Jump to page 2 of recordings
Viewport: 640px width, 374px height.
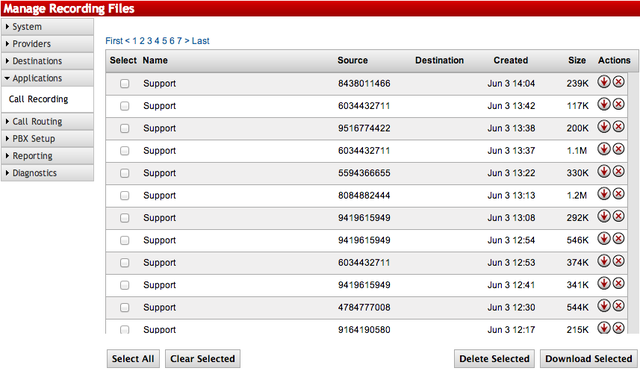pyautogui.click(x=142, y=41)
